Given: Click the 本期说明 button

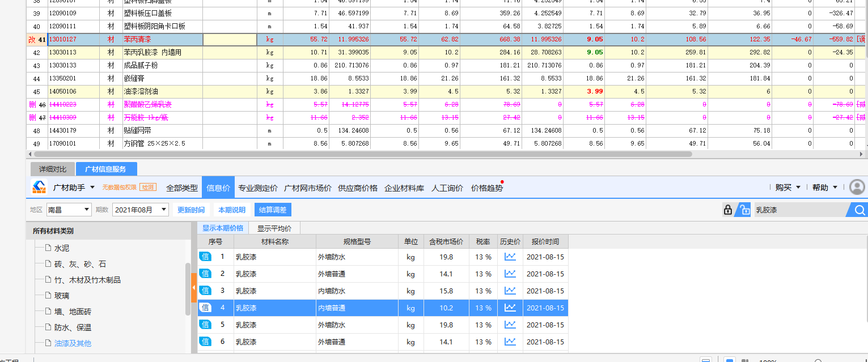Looking at the screenshot, I should tap(232, 210).
